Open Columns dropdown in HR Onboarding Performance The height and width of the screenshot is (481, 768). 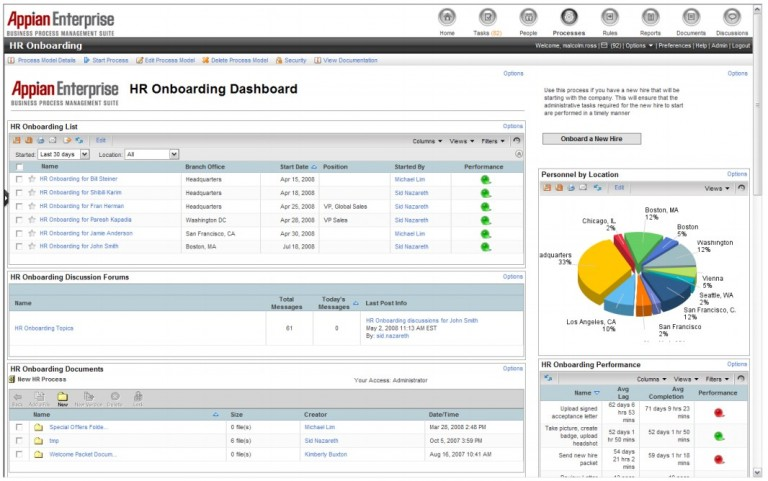651,379
